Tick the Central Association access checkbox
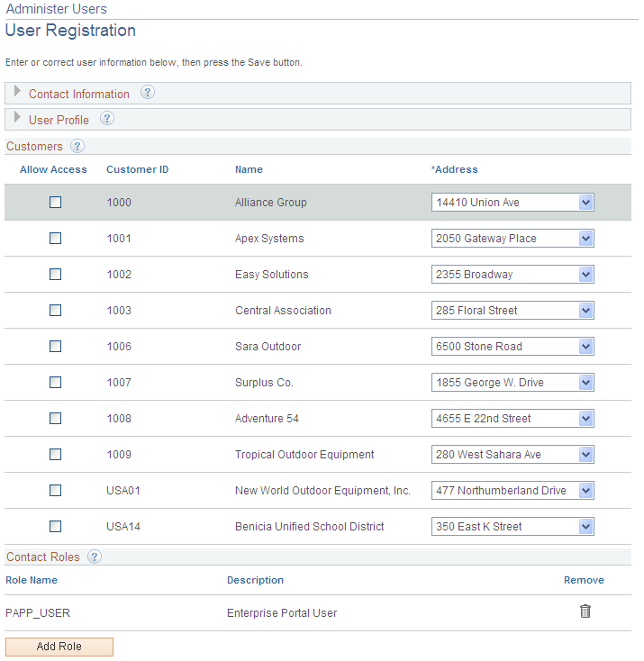 coord(55,311)
